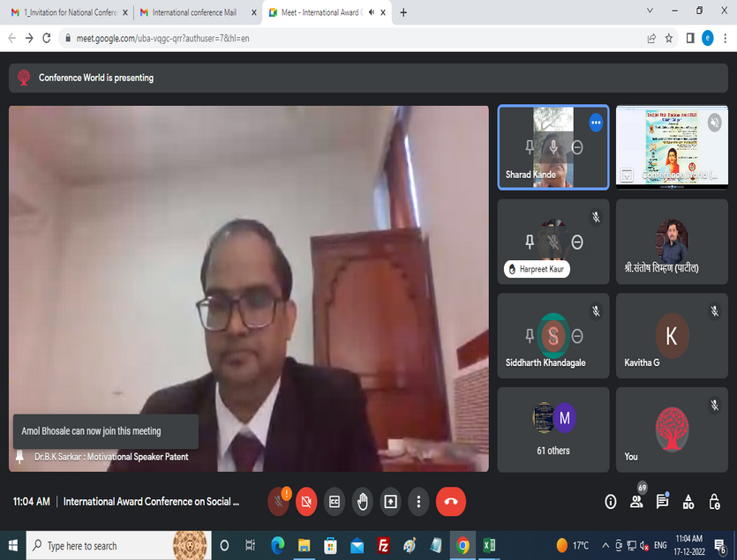Remove Harpreet Kaur from the call
The width and height of the screenshot is (737, 560).
click(x=577, y=242)
